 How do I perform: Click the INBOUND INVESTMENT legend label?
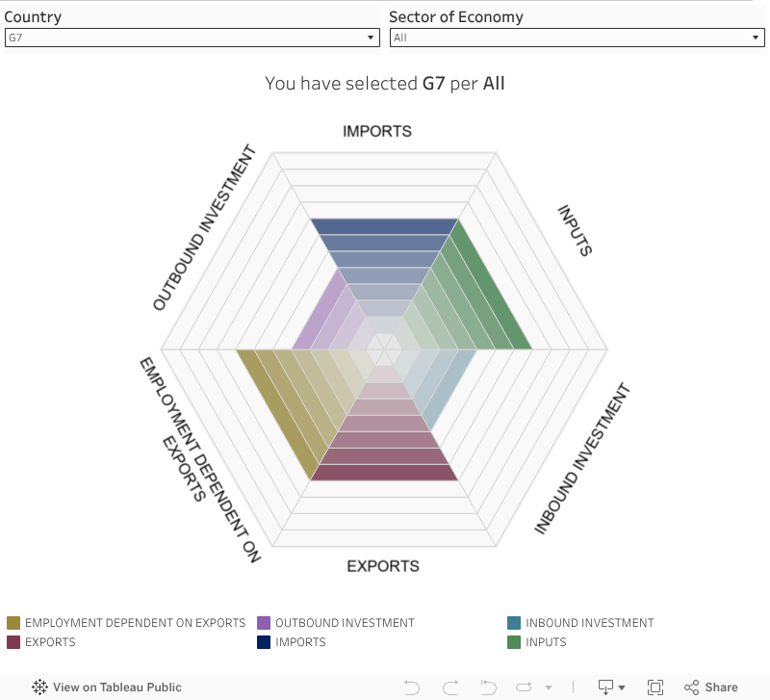coord(590,623)
